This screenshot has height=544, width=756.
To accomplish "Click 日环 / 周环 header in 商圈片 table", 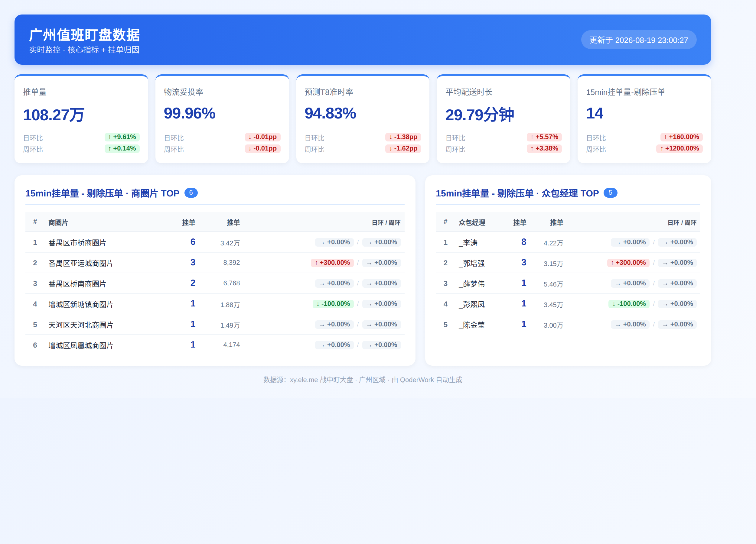I will pos(386,222).
